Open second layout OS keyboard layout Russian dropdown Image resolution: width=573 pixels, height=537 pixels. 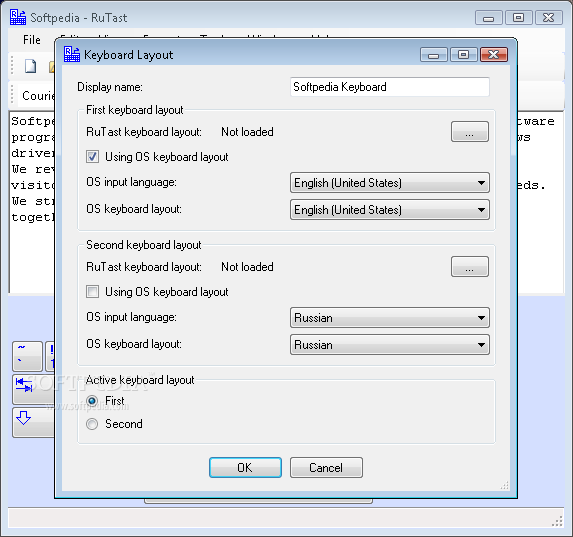[x=390, y=345]
